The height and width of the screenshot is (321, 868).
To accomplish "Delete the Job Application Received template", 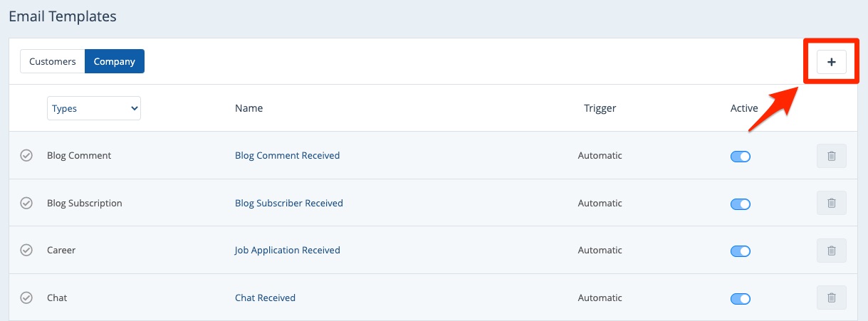I will 831,251.
